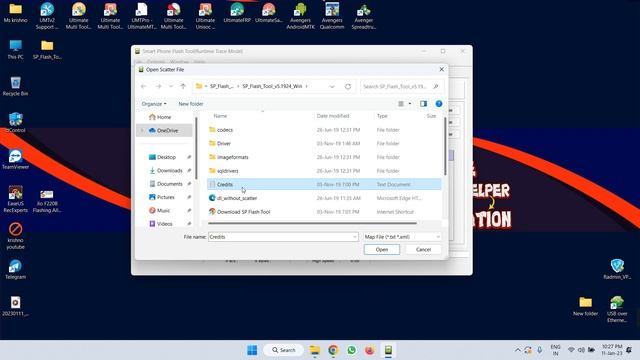Click the file list horizontal scrollbar
This screenshot has width=640, height=360.
pos(312,223)
